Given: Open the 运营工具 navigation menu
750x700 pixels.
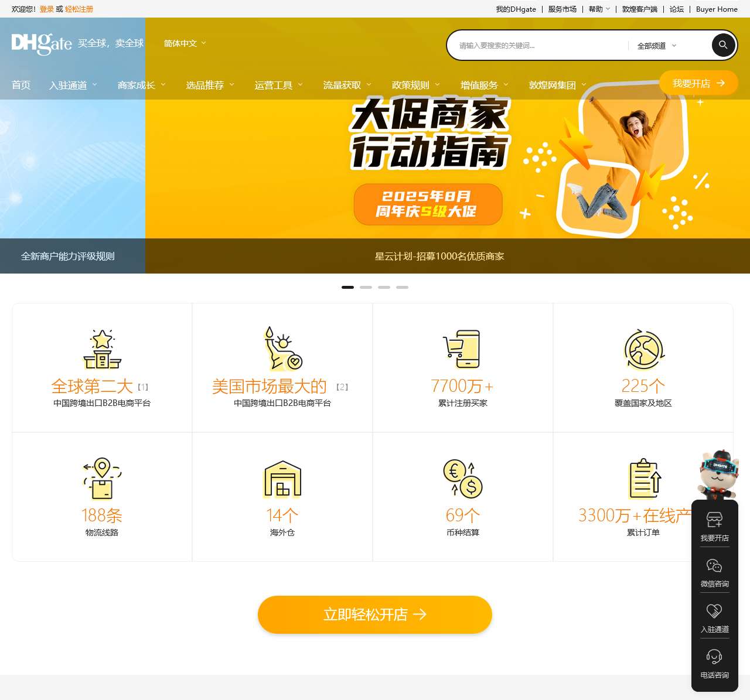Looking at the screenshot, I should click(278, 86).
